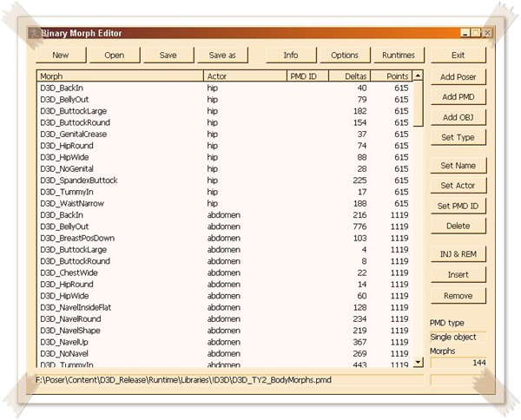Click Set Actor button

tap(458, 186)
